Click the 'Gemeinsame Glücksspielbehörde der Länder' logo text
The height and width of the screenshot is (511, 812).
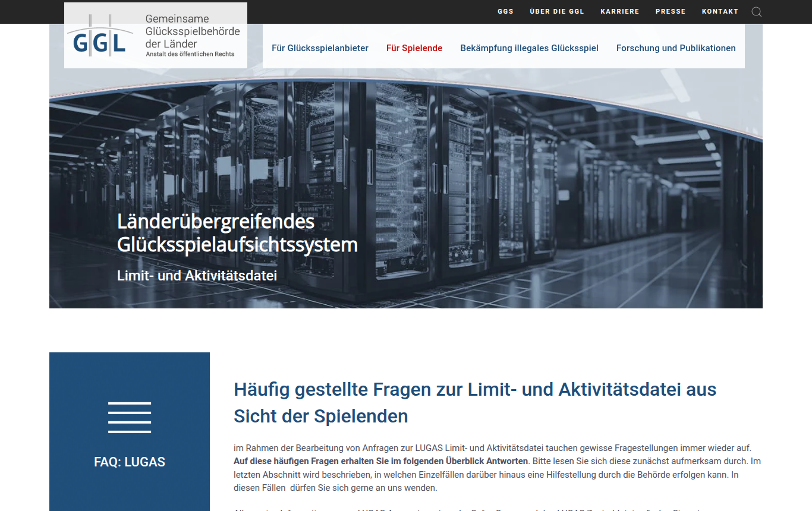[193, 31]
